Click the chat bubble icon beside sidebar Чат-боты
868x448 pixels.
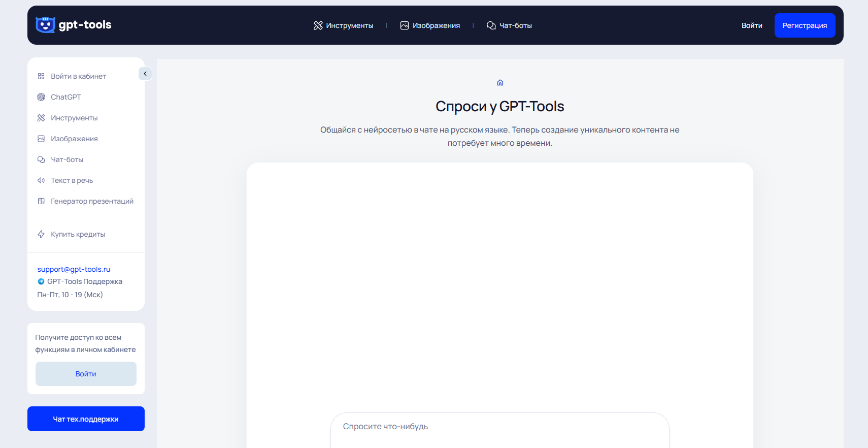(41, 159)
